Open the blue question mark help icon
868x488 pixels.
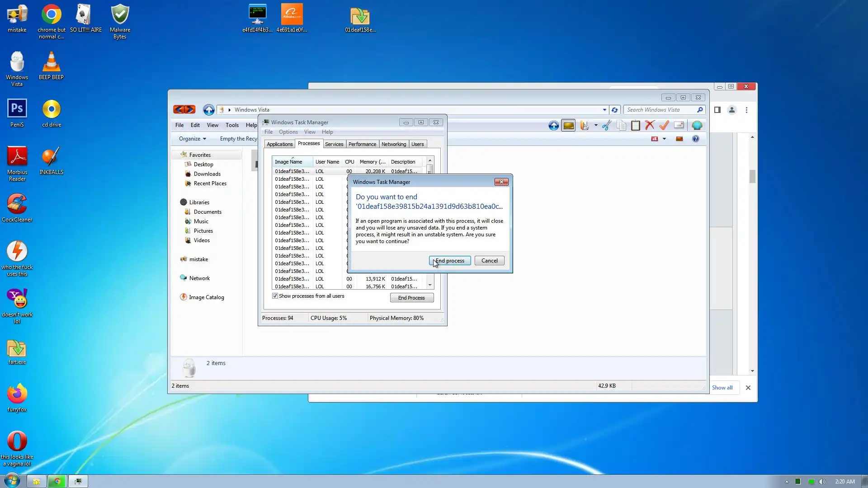(695, 139)
